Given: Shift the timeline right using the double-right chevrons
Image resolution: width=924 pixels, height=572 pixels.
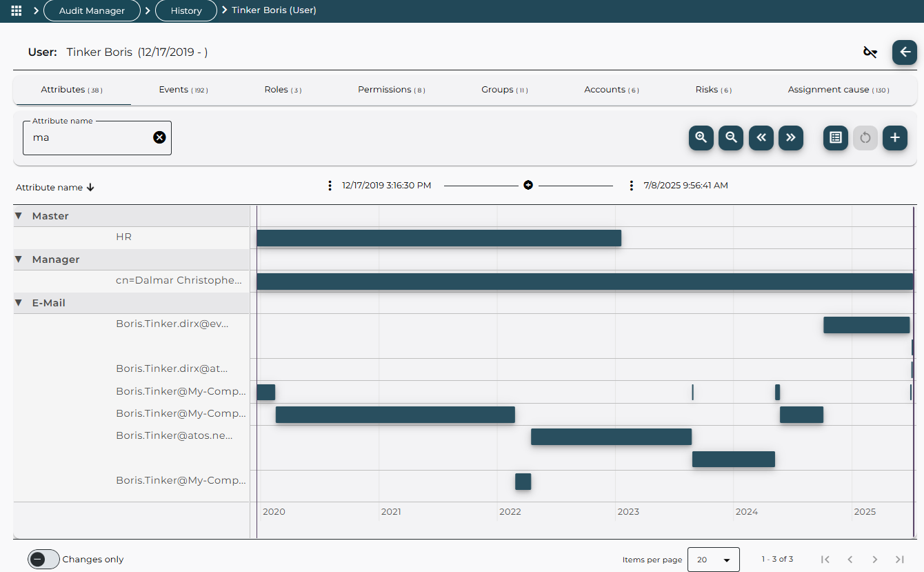Looking at the screenshot, I should [x=791, y=138].
